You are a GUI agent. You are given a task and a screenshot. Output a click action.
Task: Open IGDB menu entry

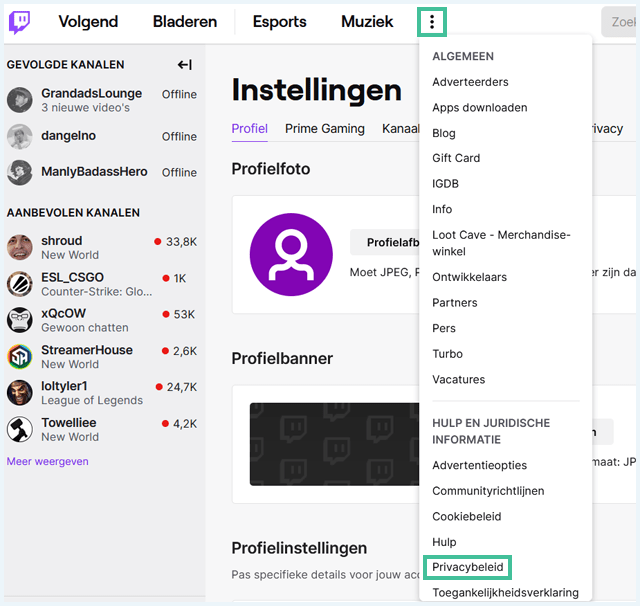tap(445, 184)
